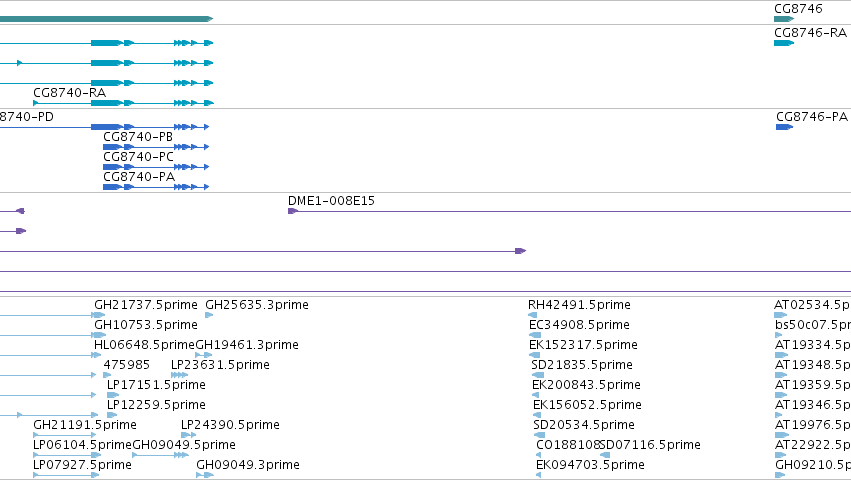851x480 pixels.
Task: Click the EK152317.5prime EST label
Action: [x=583, y=345]
